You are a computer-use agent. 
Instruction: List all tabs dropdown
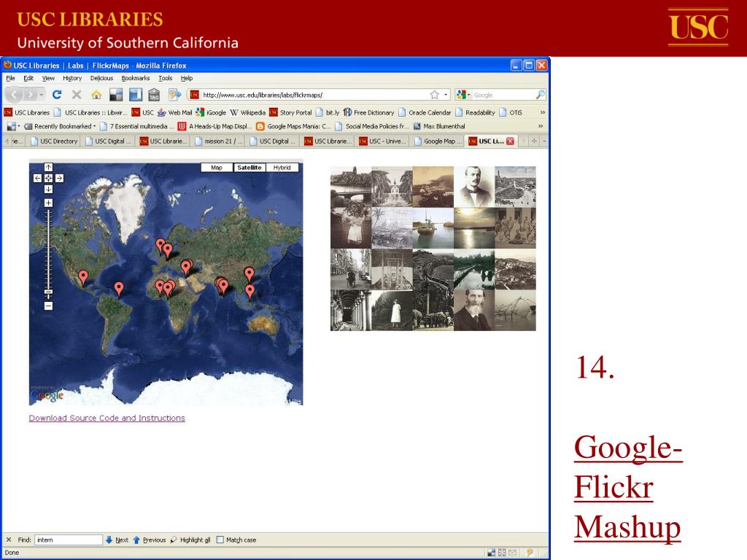tap(544, 141)
